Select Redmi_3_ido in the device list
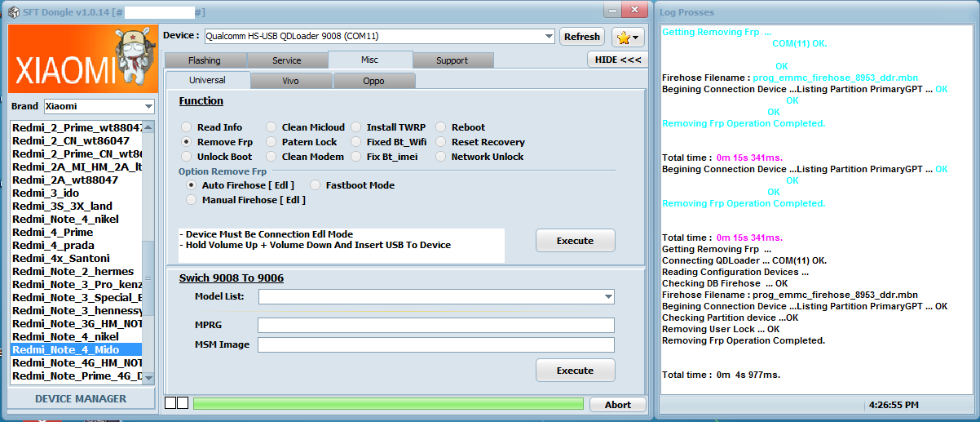Screen dimensions: 980x422 tap(76, 193)
